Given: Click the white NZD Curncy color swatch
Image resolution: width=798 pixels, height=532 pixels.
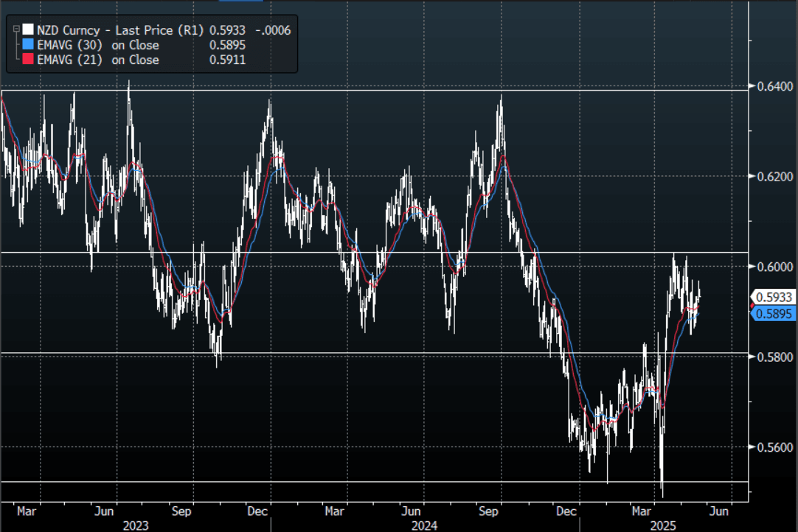Looking at the screenshot, I should [x=28, y=30].
